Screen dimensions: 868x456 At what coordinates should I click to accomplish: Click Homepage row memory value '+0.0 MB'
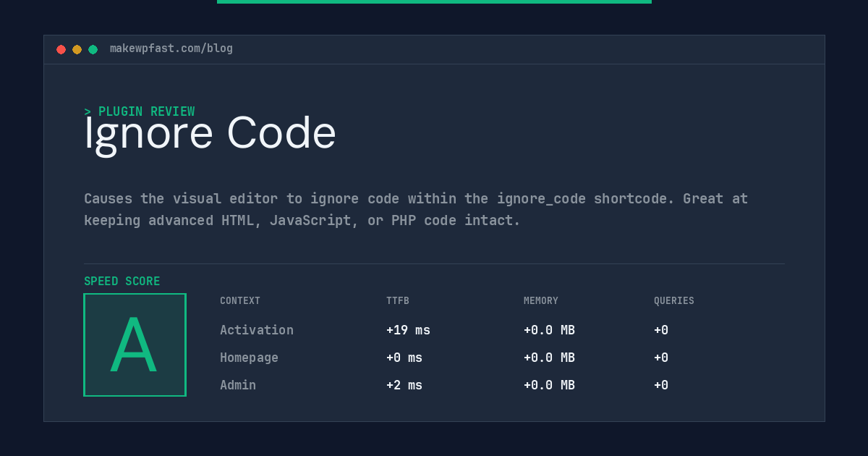click(x=549, y=358)
